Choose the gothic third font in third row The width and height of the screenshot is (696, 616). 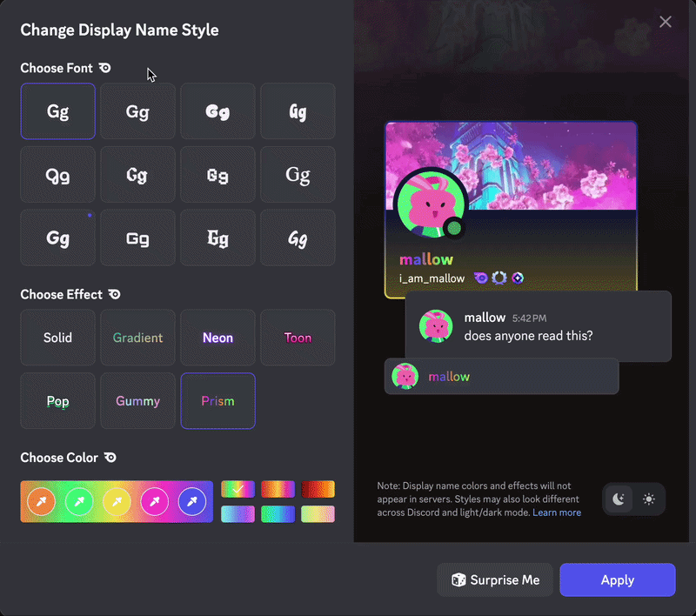(x=217, y=238)
